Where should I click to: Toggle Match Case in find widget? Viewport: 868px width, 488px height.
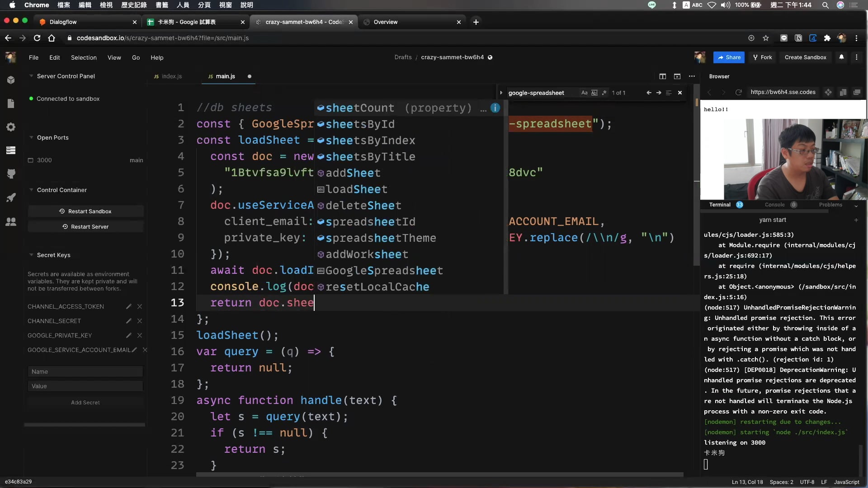[584, 93]
